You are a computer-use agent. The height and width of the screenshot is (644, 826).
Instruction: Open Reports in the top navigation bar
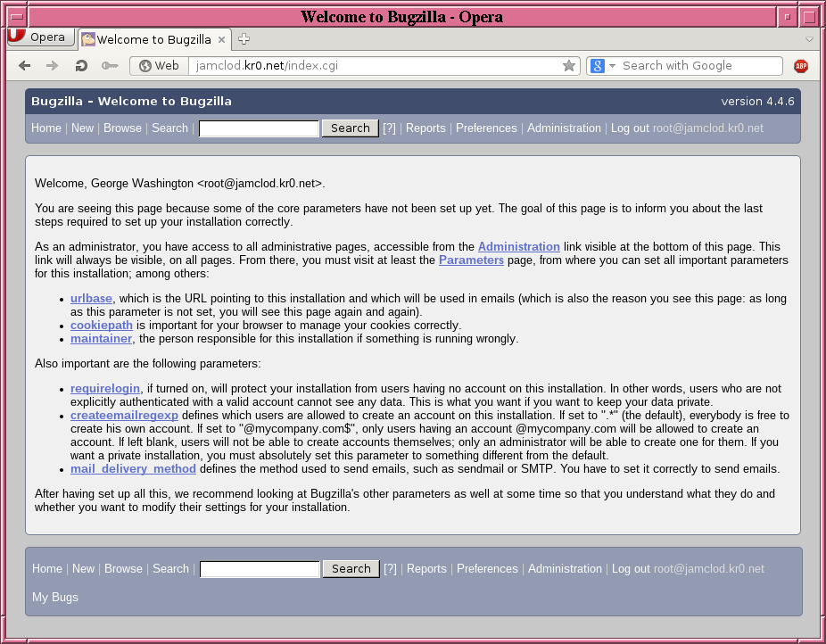click(425, 128)
